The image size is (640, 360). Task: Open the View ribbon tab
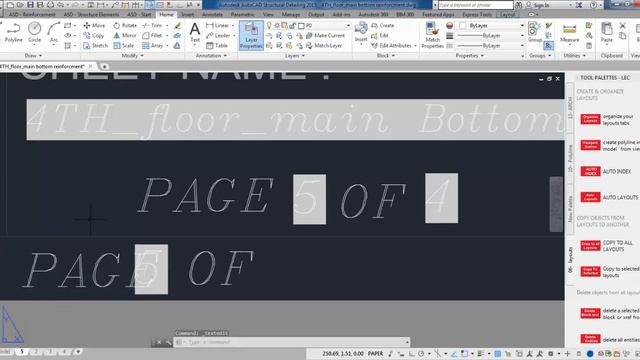tap(268, 14)
